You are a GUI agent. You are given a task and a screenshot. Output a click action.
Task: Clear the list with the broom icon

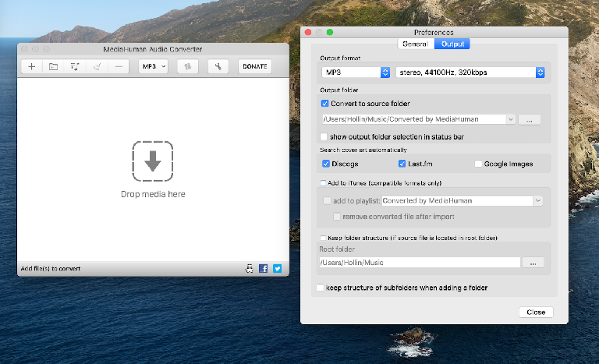(x=97, y=66)
